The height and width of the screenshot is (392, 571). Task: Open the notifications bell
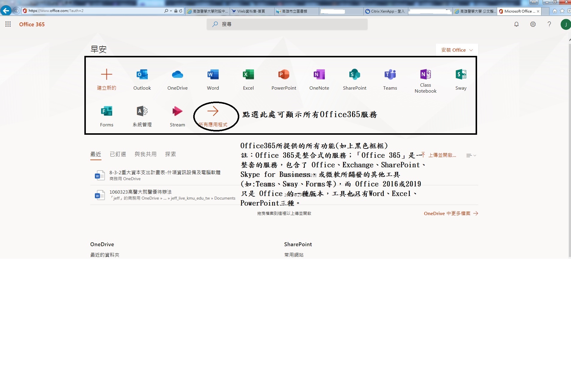[516, 24]
